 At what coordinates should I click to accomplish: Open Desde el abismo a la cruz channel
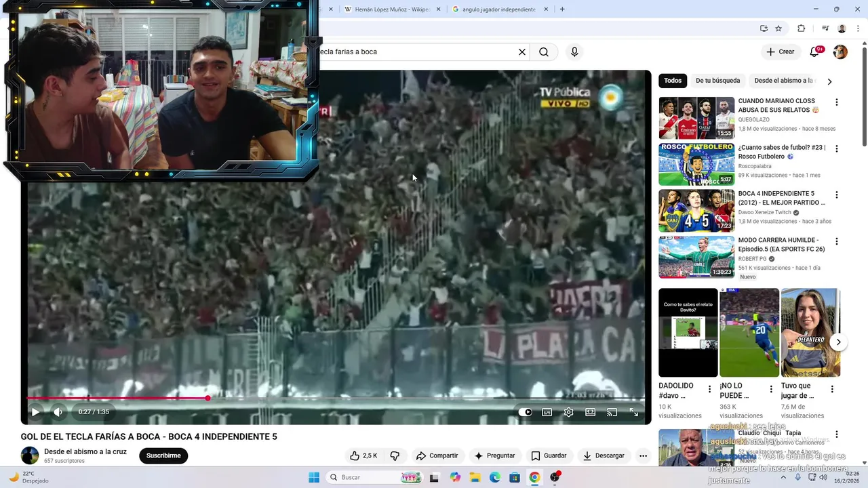pyautogui.click(x=85, y=451)
